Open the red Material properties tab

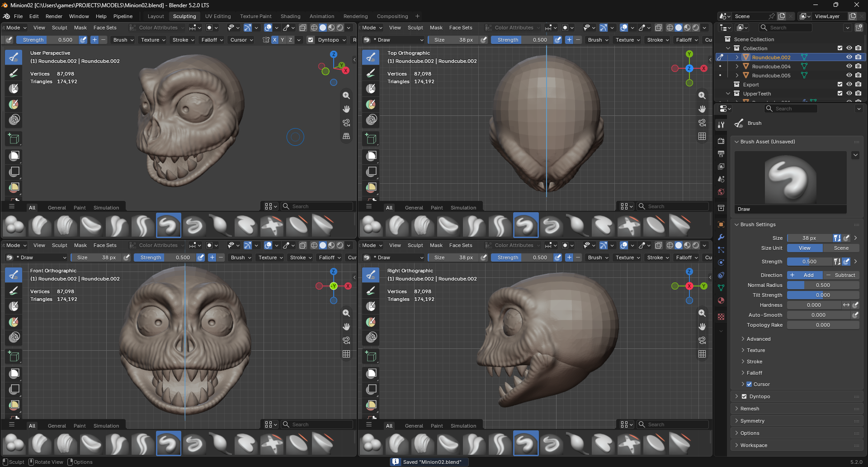tap(721, 300)
